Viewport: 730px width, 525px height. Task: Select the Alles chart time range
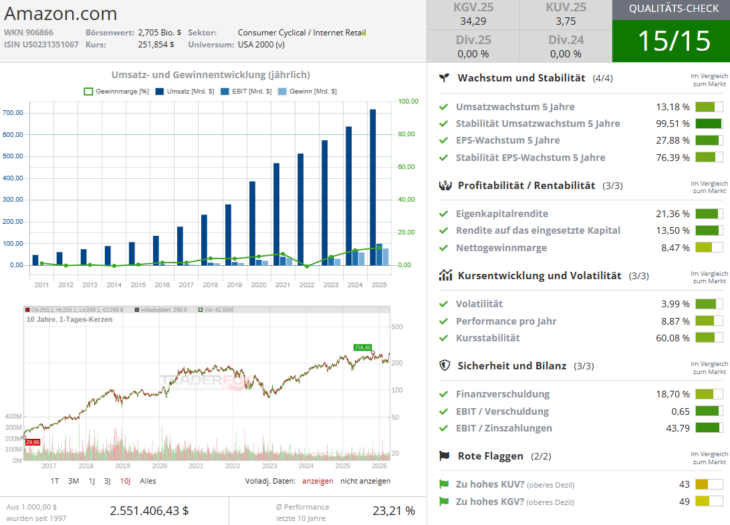(x=147, y=480)
